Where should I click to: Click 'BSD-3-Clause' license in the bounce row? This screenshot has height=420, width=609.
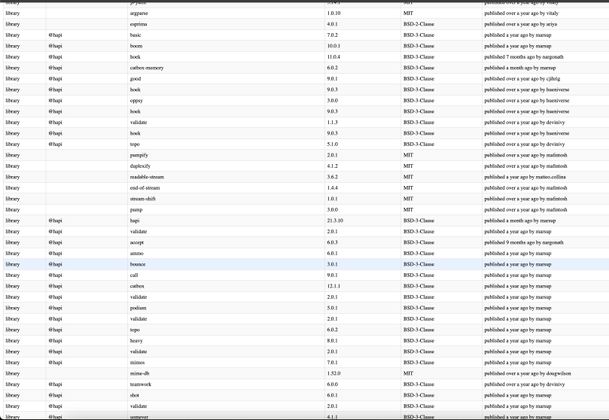pyautogui.click(x=419, y=264)
